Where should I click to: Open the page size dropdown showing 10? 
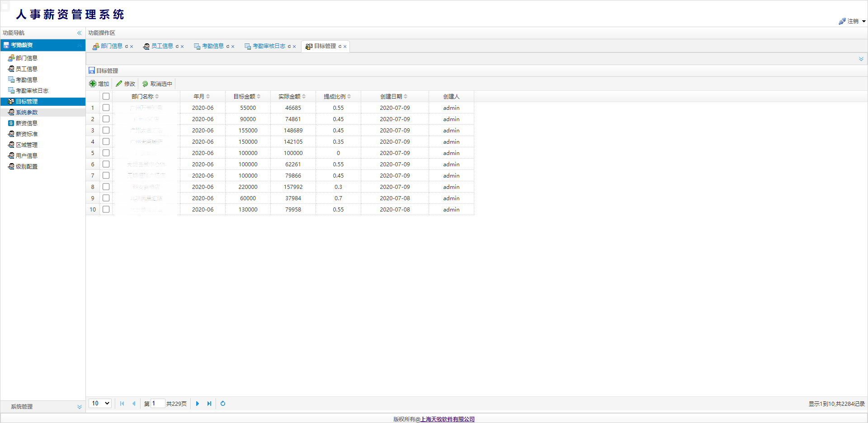100,403
